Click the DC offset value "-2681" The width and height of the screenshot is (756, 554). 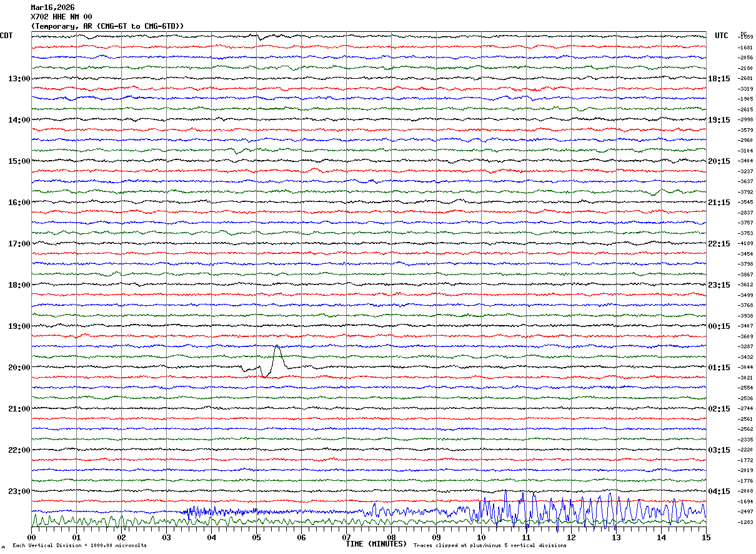point(745,79)
